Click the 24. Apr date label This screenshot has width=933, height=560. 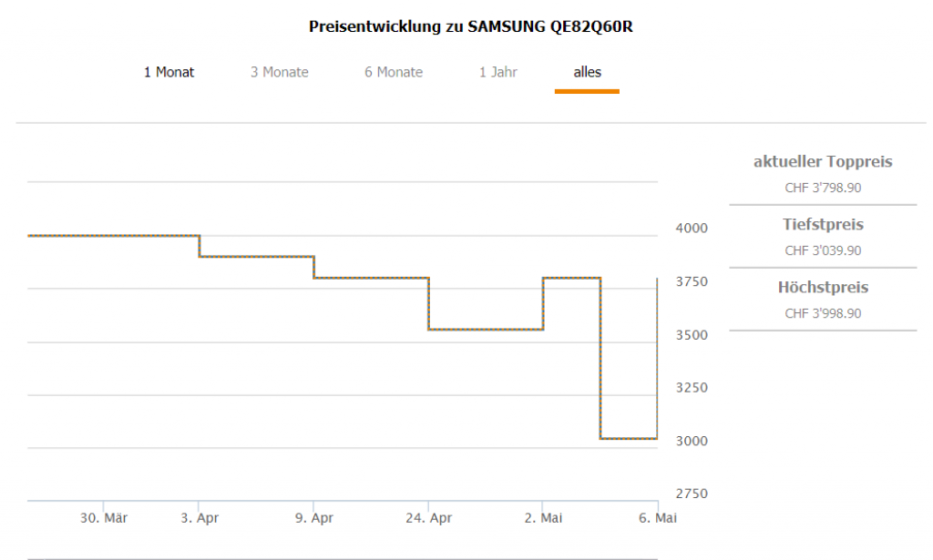coord(428,517)
